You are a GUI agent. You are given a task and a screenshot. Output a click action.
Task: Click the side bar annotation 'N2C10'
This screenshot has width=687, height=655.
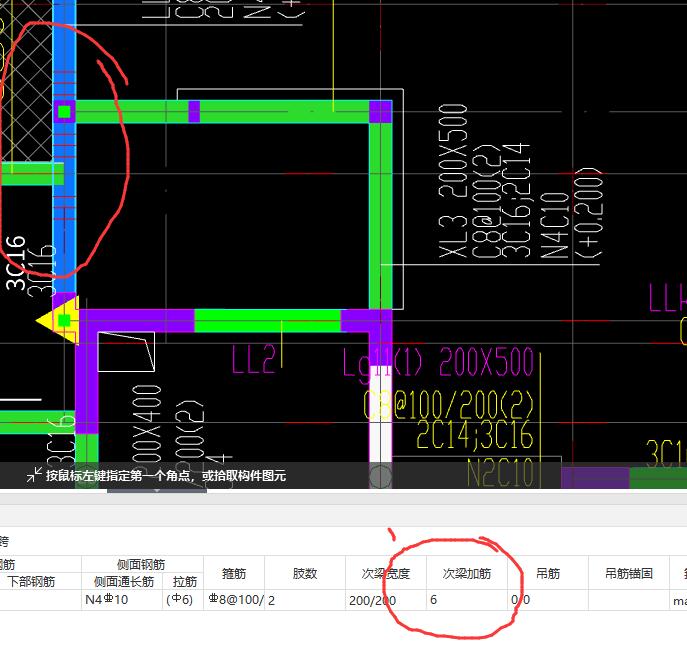[500, 473]
